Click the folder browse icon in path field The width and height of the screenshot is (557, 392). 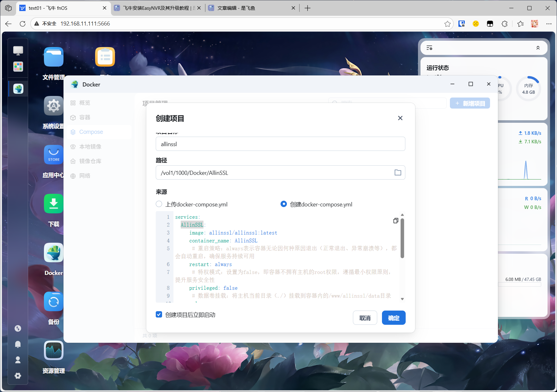pos(398,173)
